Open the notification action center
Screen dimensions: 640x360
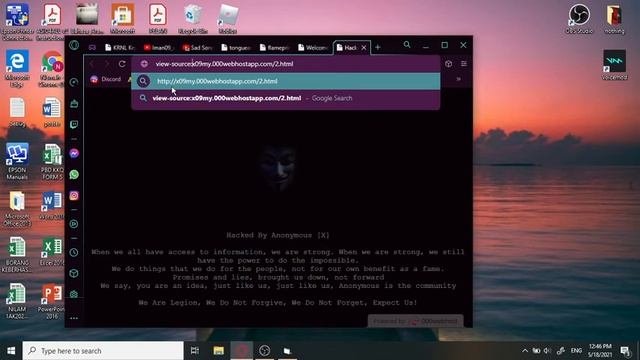coord(624,351)
